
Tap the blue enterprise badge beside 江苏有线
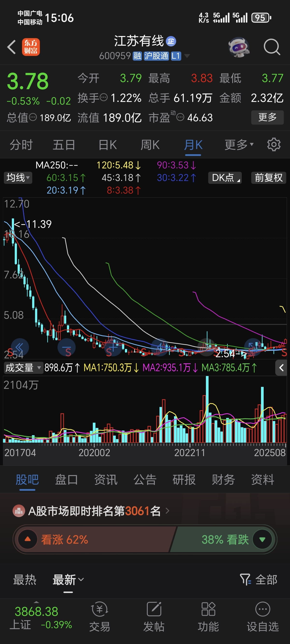click(x=171, y=41)
